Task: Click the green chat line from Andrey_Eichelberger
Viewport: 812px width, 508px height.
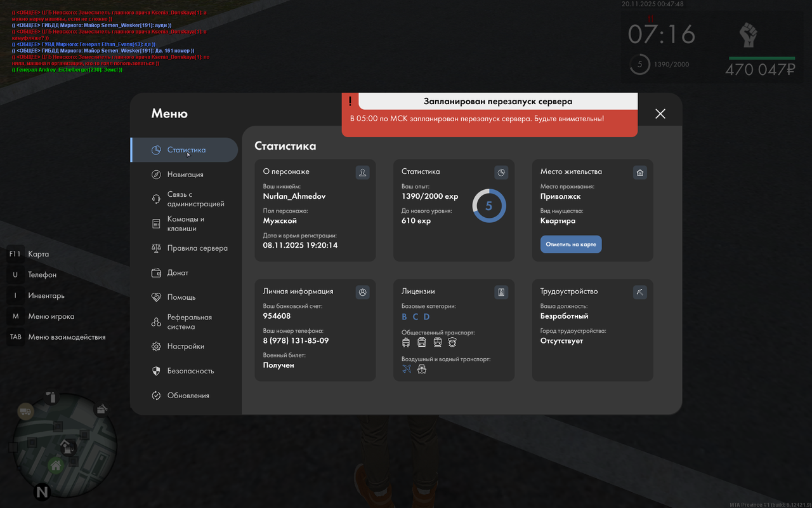Action: [x=67, y=70]
